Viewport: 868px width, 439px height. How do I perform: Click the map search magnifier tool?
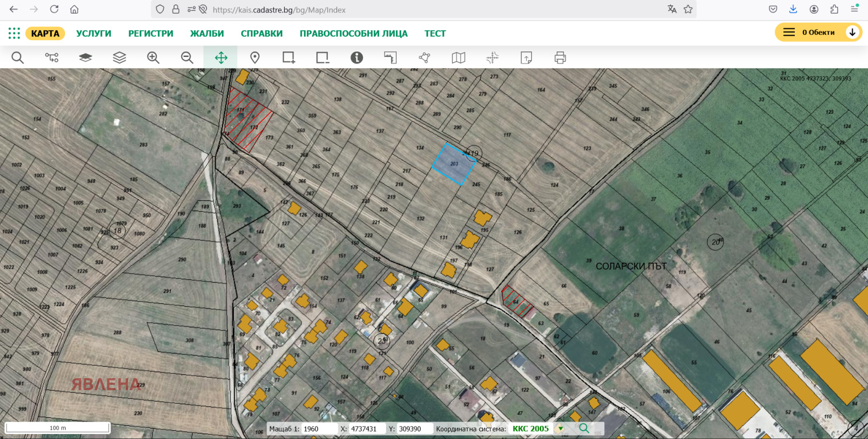[17, 58]
